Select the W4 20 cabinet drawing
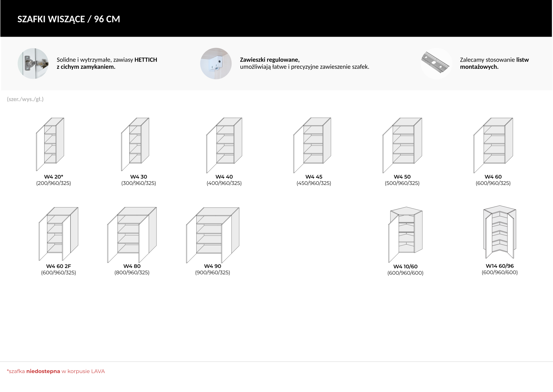 [x=50, y=144]
